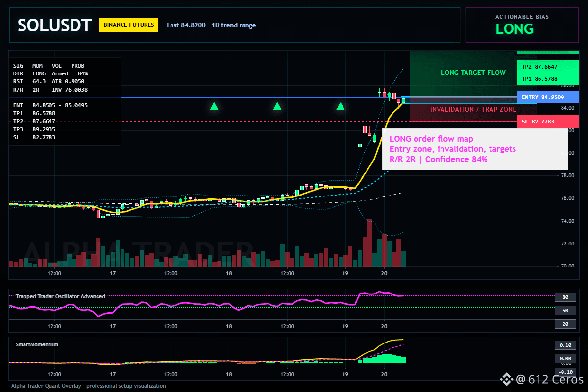Click the 19 date label under the price chart
The image size is (588, 392).
345,273
